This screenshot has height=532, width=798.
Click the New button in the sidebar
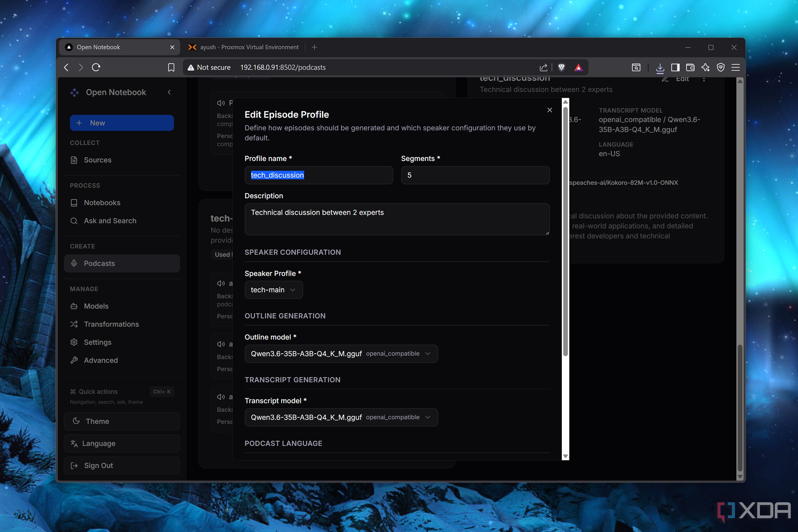coord(122,123)
